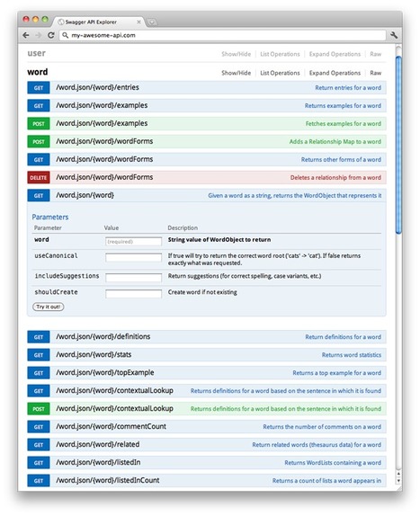Viewport: 420px width, 516px height.
Task: Click the useCanonical value field
Action: coord(134,257)
